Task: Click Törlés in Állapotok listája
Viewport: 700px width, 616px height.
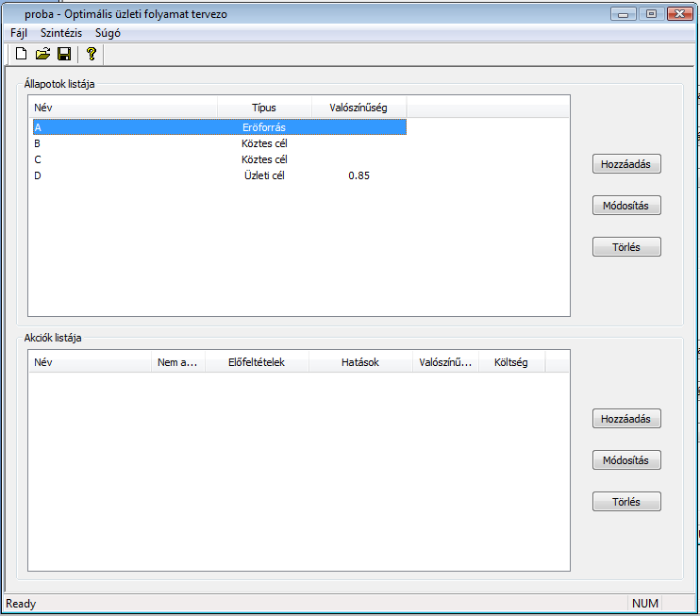Action: click(626, 247)
